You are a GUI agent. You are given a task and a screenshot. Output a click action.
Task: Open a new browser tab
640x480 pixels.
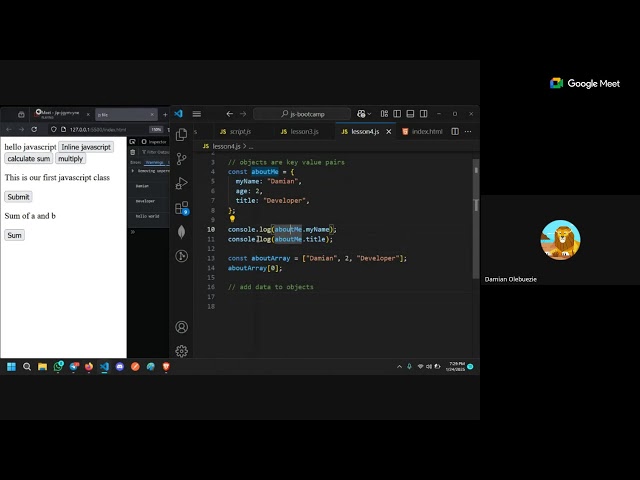(165, 115)
